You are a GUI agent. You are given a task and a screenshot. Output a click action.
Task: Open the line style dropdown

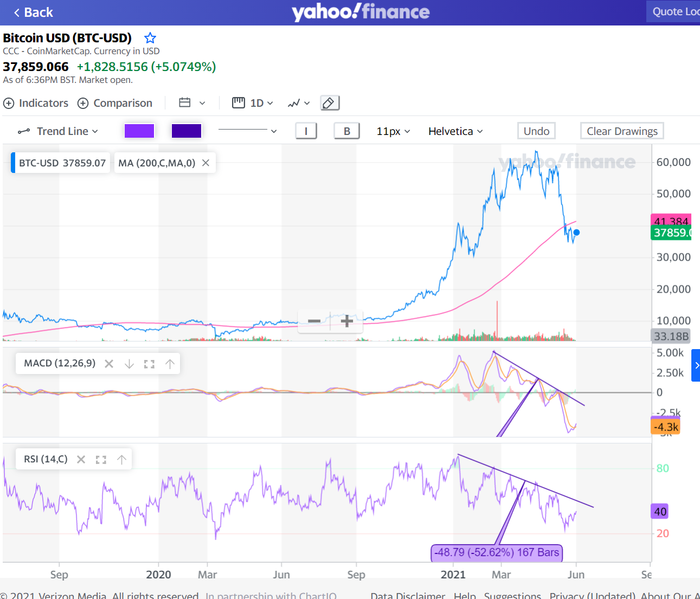(x=247, y=131)
